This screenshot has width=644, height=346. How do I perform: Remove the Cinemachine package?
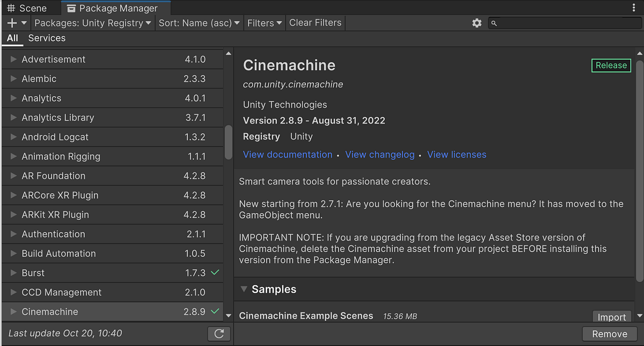(610, 334)
